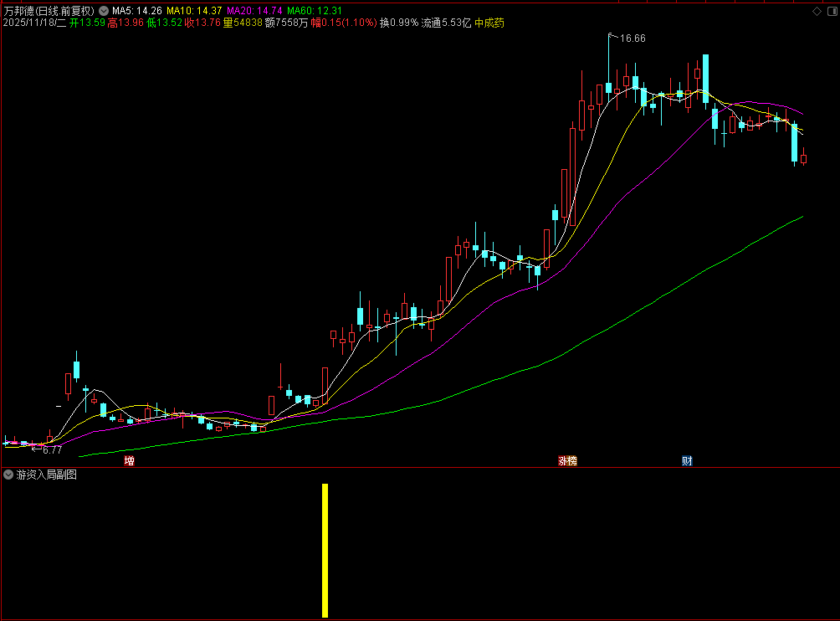Click the 16.66 high price label
The height and width of the screenshot is (621, 840).
(633, 38)
